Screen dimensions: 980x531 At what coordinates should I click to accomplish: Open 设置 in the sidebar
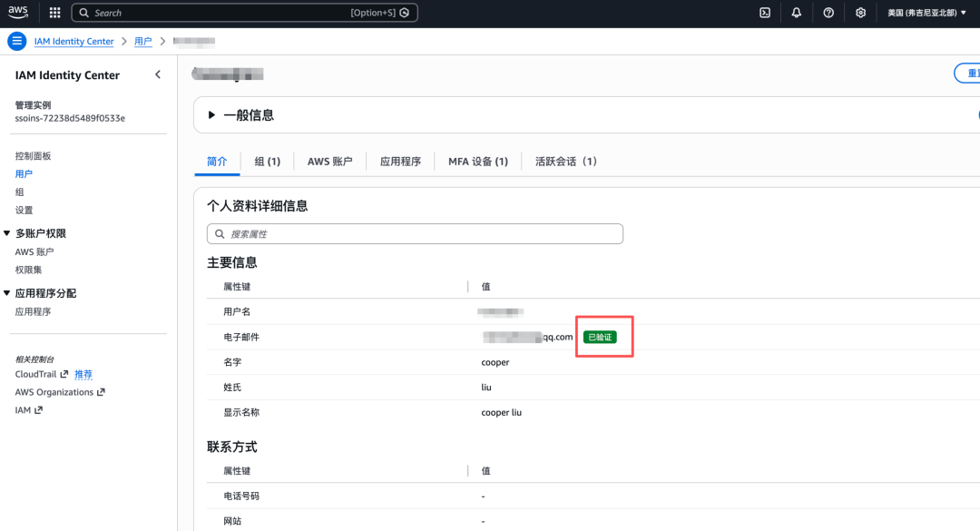click(x=24, y=211)
